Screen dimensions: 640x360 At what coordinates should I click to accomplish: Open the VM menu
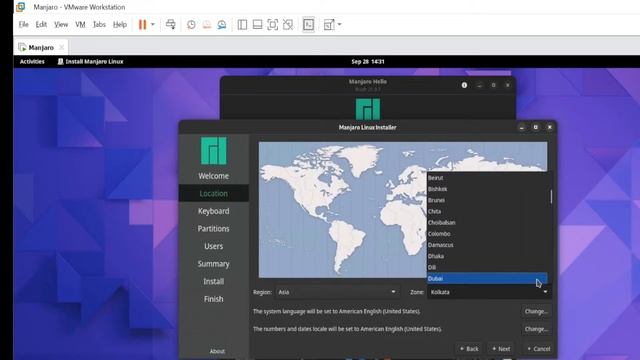pyautogui.click(x=80, y=24)
